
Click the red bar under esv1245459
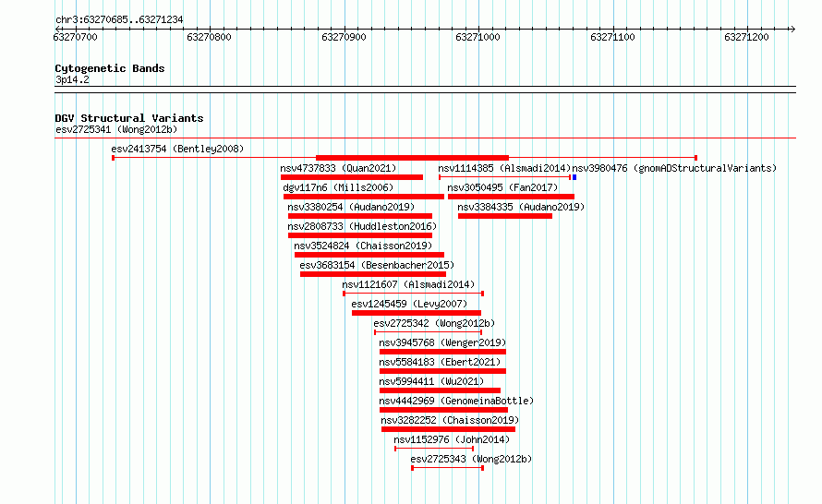click(x=417, y=313)
